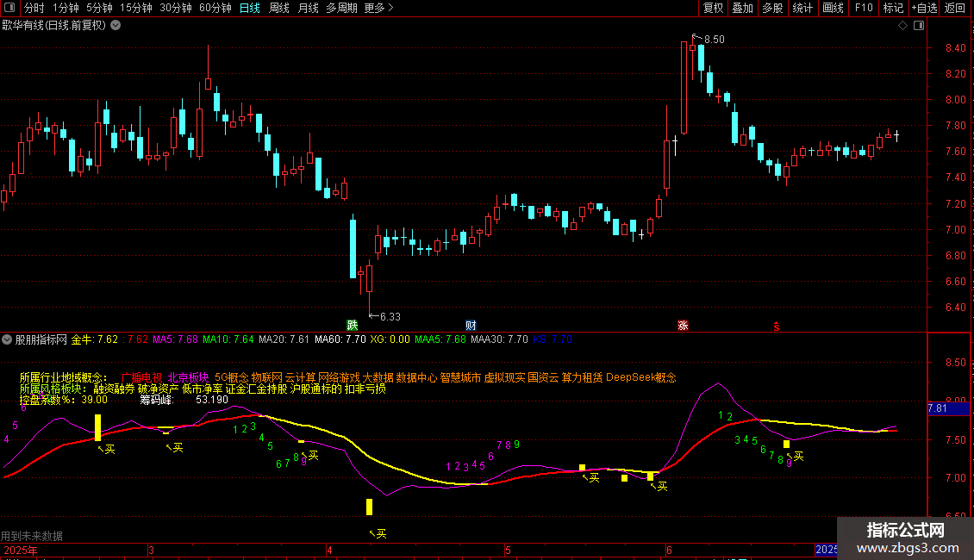
Task: Expand the 歌华有线 chart title dropdown
Action: [116, 26]
